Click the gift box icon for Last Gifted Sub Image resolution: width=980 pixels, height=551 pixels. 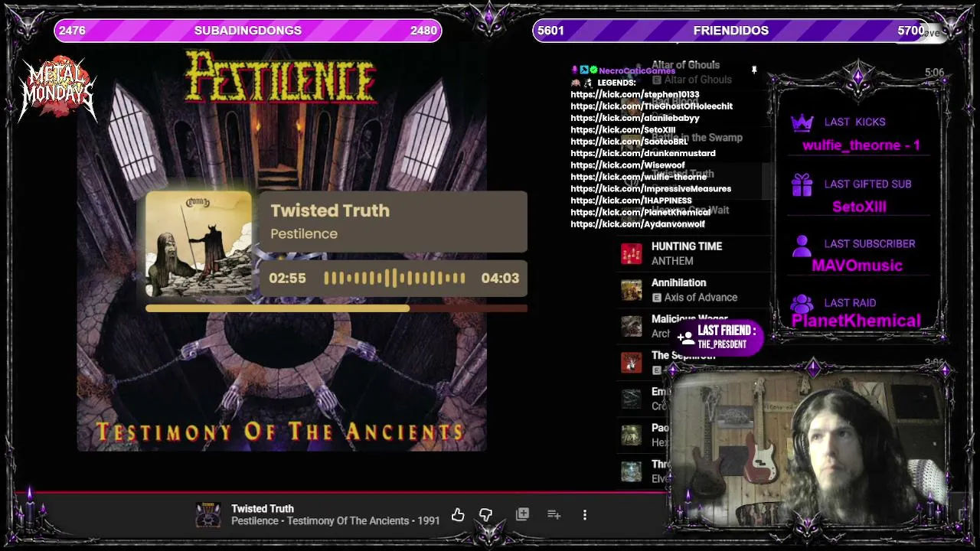[x=802, y=184]
